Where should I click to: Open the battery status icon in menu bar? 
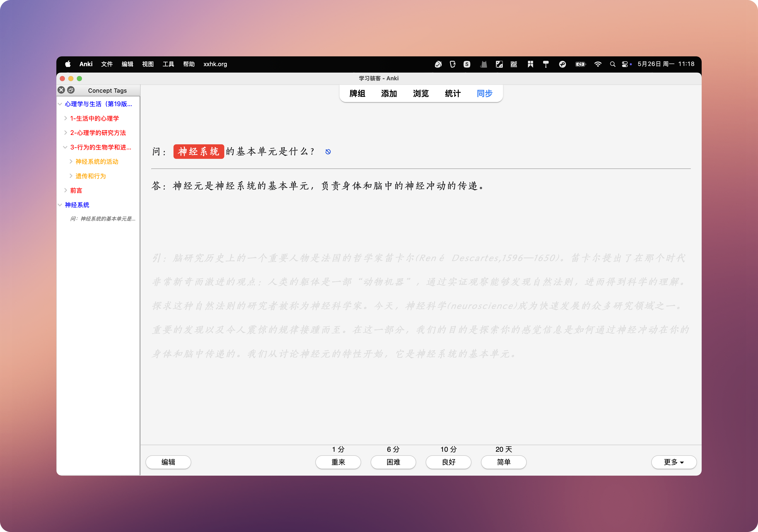[x=580, y=64]
